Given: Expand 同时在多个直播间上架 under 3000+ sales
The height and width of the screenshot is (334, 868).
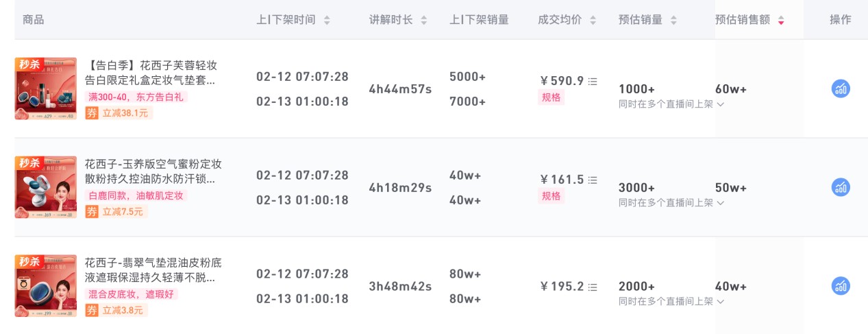Looking at the screenshot, I should point(671,203).
